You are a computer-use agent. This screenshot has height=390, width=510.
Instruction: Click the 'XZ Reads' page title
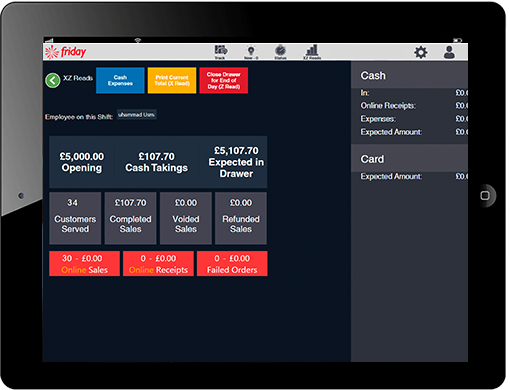[x=78, y=78]
